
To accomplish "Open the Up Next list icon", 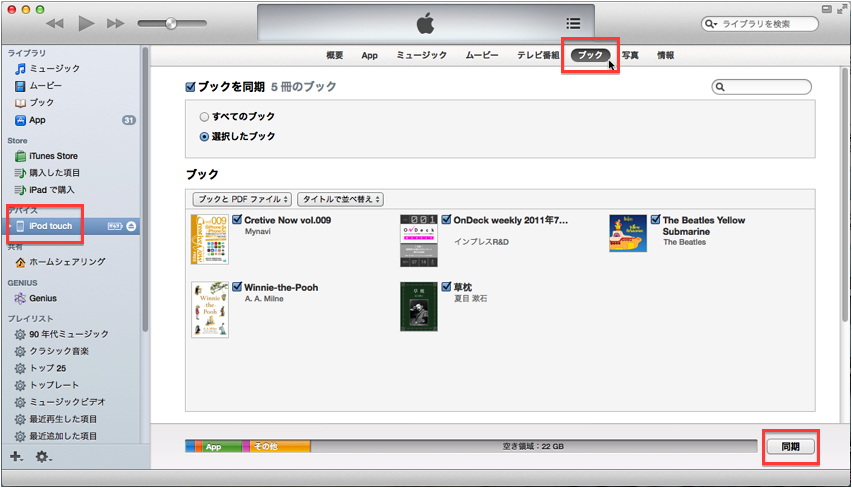I will coord(573,23).
